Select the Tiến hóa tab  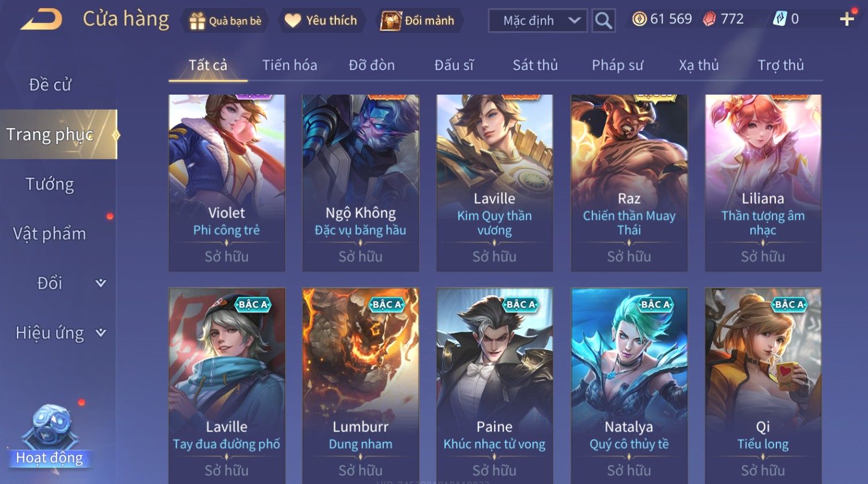289,65
